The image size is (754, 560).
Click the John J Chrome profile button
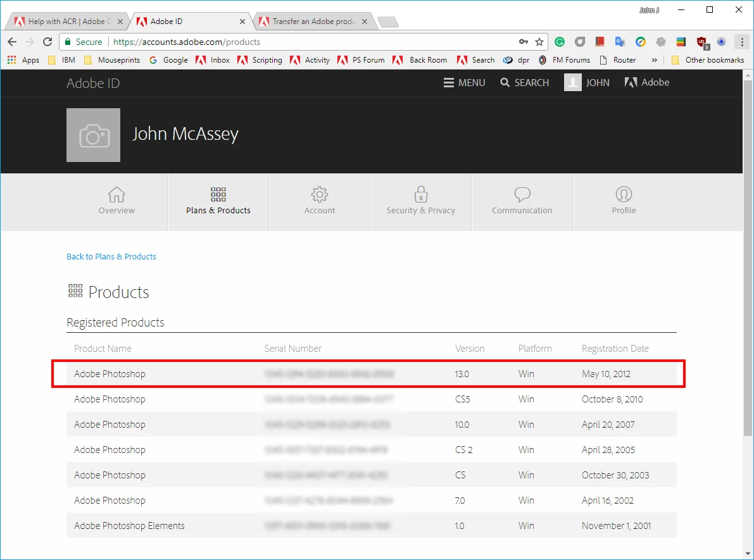click(649, 10)
